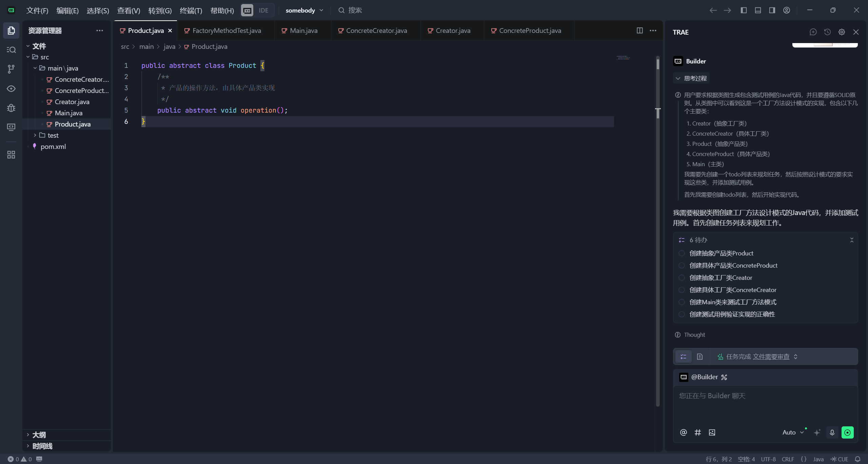The height and width of the screenshot is (464, 868).
Task: Click the microphone voice input icon
Action: click(832, 432)
